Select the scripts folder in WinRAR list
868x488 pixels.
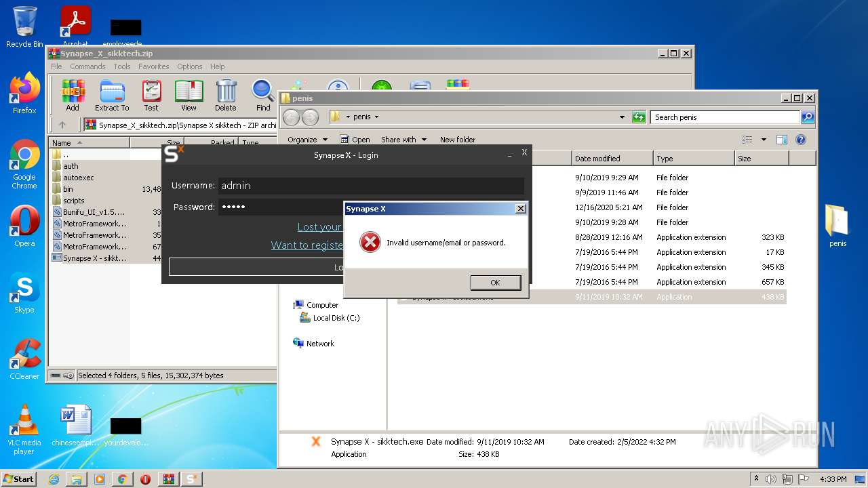(x=74, y=201)
